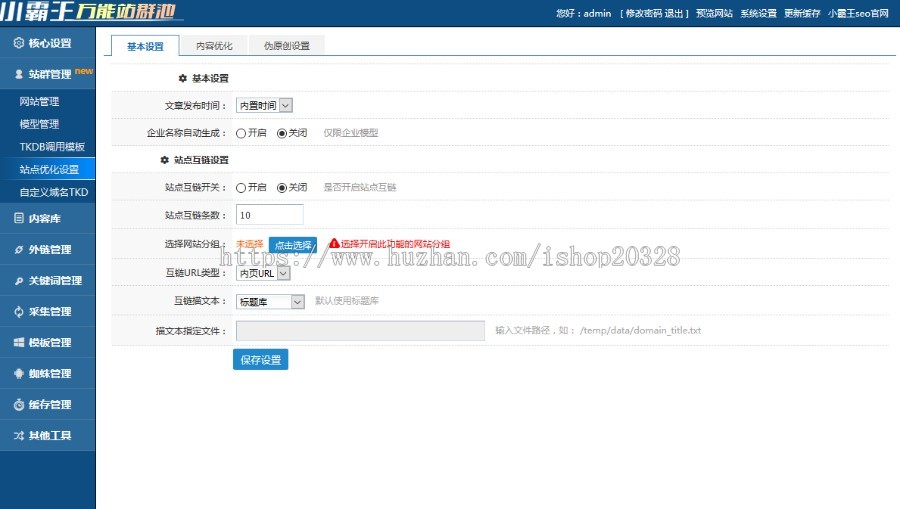Click the shuffle icon beside 其他工具
The height and width of the screenshot is (509, 900).
click(x=19, y=436)
